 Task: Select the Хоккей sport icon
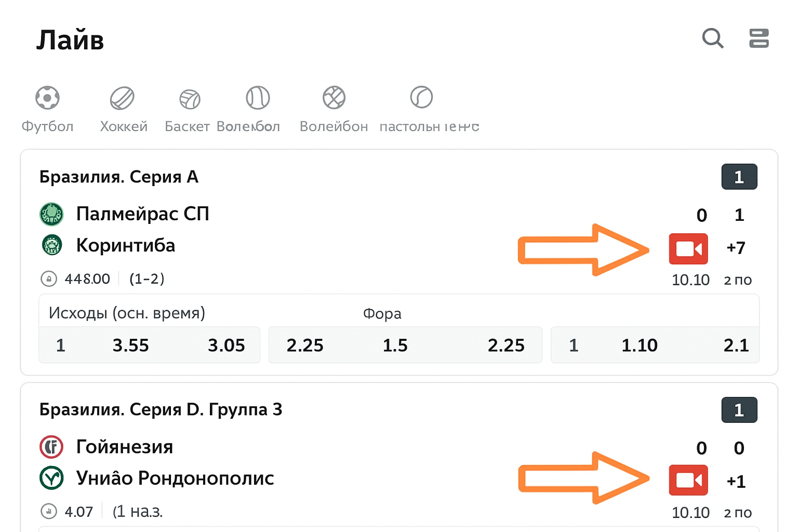pos(123,98)
